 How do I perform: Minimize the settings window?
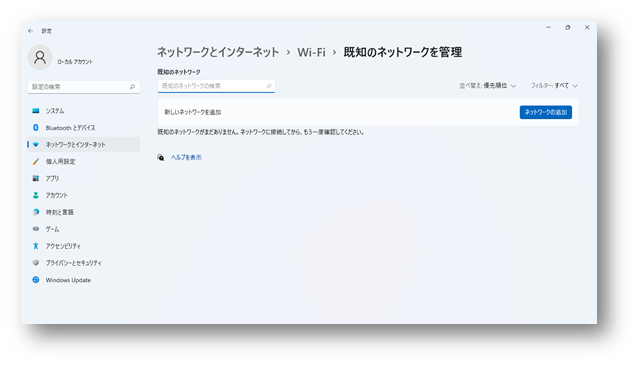click(548, 27)
